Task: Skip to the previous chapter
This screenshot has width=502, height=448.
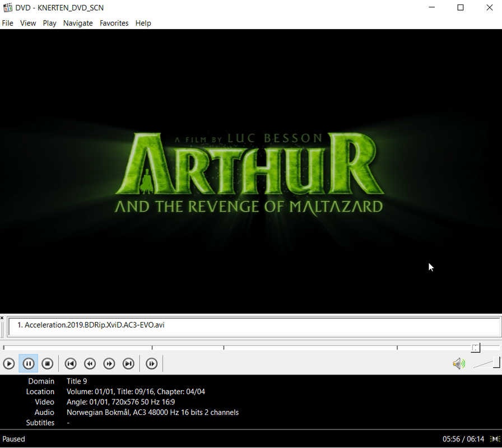Action: pyautogui.click(x=71, y=363)
